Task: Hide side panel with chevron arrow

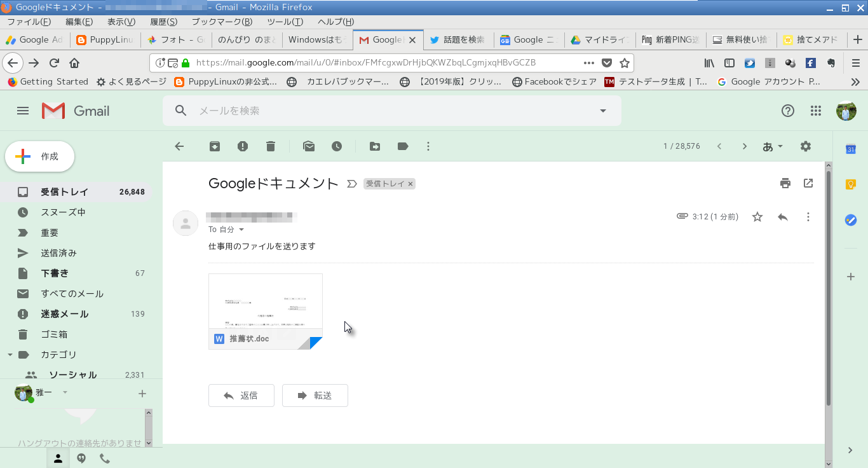Action: click(x=850, y=450)
